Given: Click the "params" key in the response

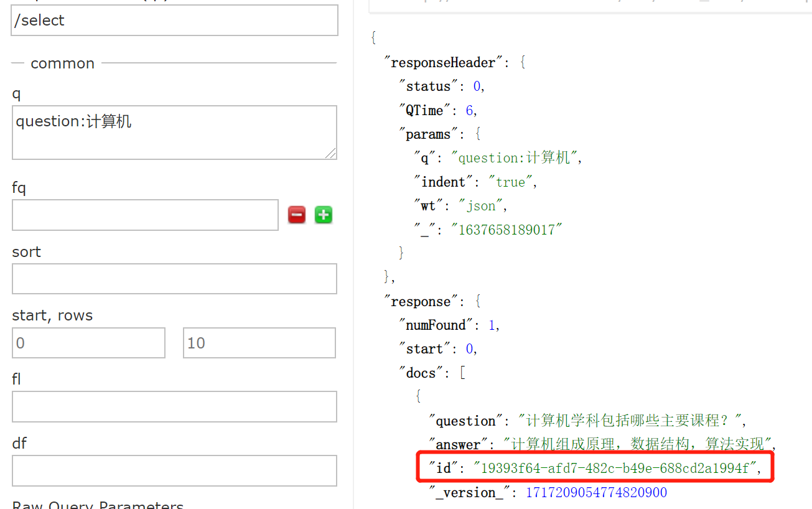Looking at the screenshot, I should pyautogui.click(x=428, y=134).
